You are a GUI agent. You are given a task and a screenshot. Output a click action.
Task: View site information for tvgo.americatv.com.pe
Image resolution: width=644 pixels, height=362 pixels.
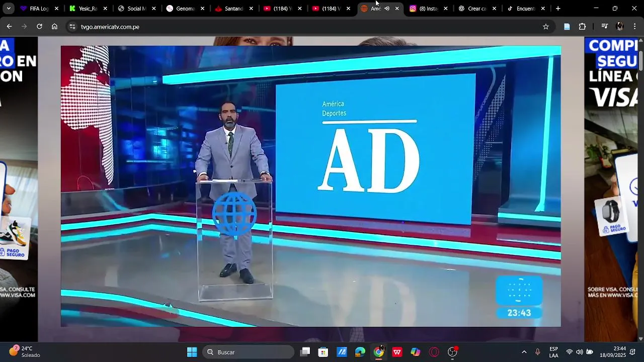click(x=72, y=27)
